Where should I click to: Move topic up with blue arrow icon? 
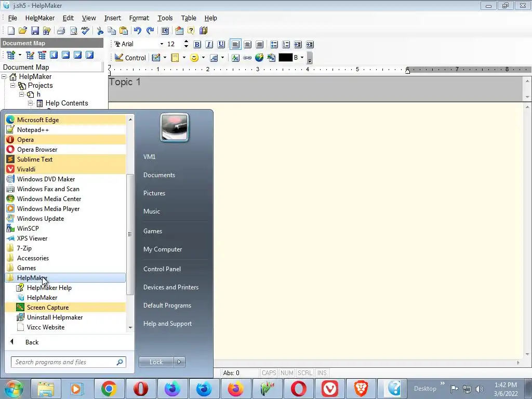[66, 55]
